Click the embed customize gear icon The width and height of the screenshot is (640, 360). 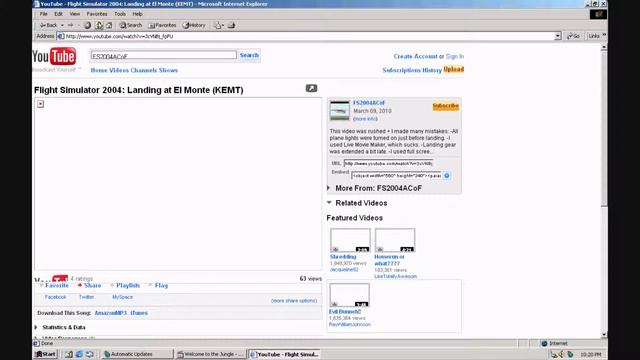coord(447,176)
